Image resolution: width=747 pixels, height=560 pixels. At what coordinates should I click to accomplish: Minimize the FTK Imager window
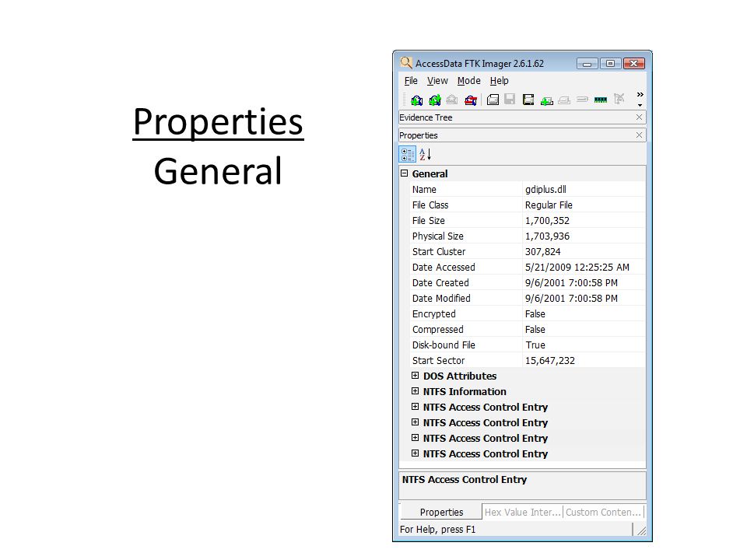coord(587,63)
